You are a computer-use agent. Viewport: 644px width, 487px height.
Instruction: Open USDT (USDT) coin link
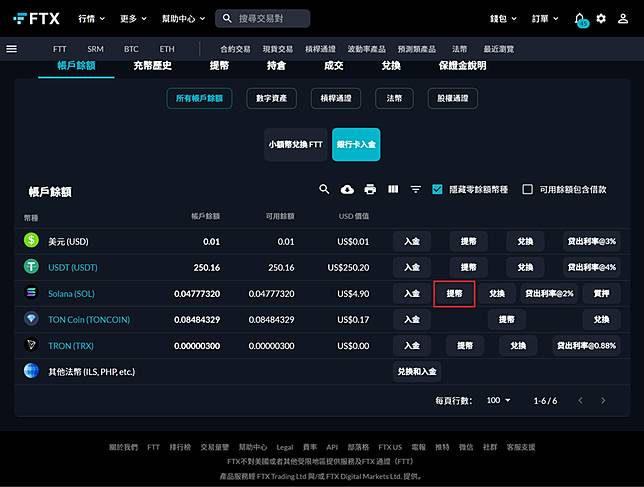coord(73,268)
